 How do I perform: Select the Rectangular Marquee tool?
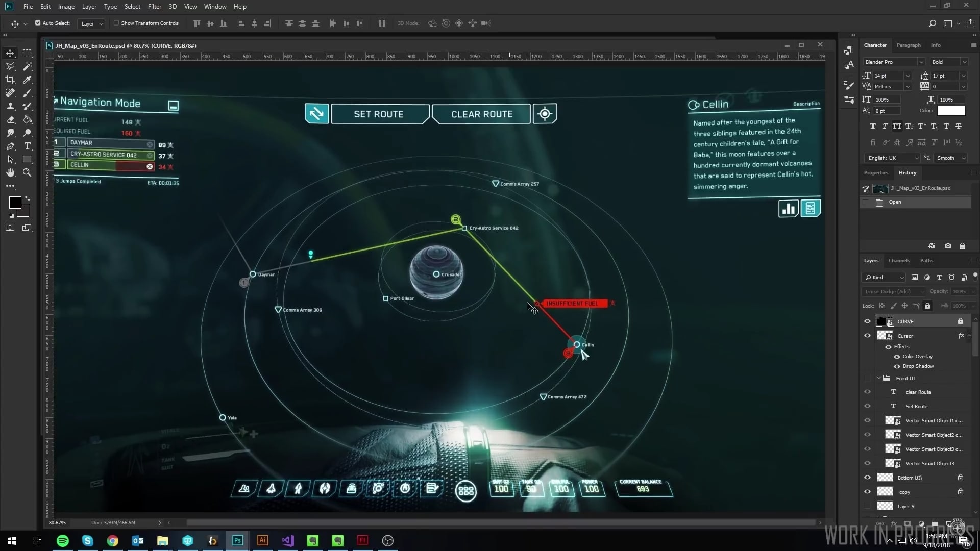coord(28,53)
